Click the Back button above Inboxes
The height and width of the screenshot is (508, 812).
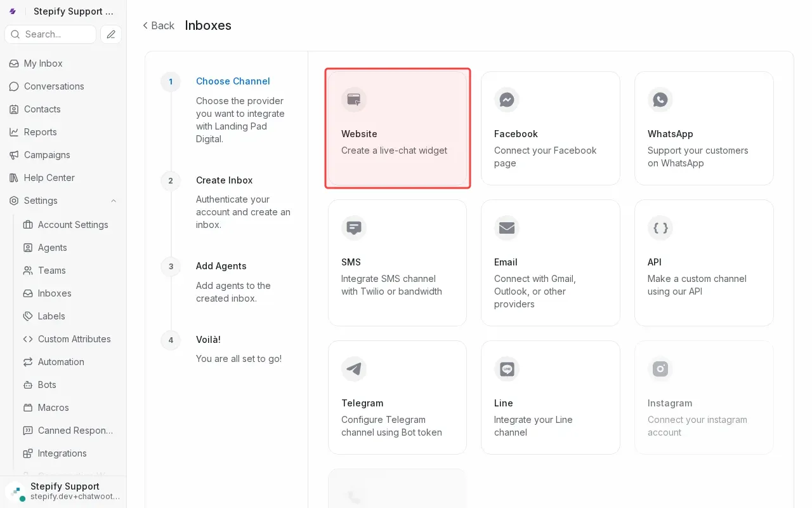pyautogui.click(x=158, y=25)
